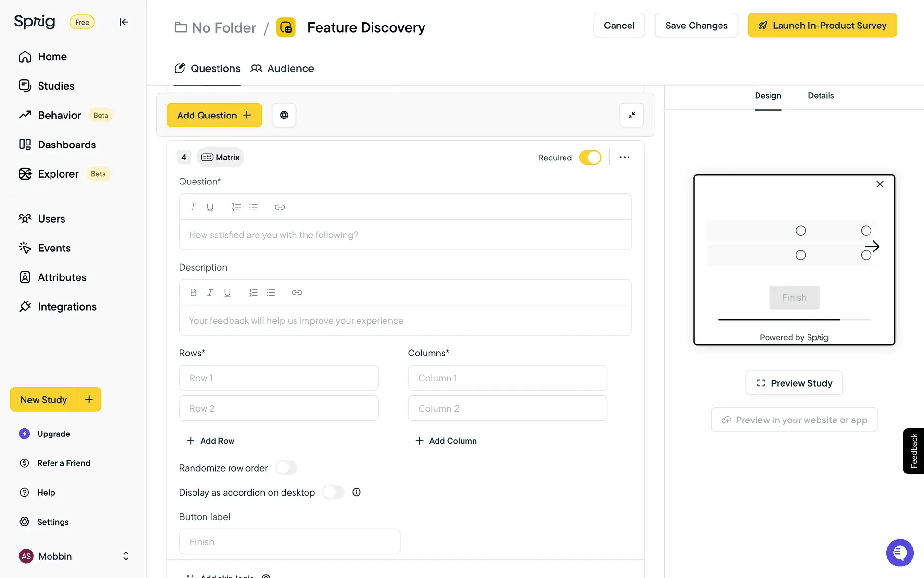Click info icon beside accordion option
The height and width of the screenshot is (578, 924).
click(x=356, y=492)
